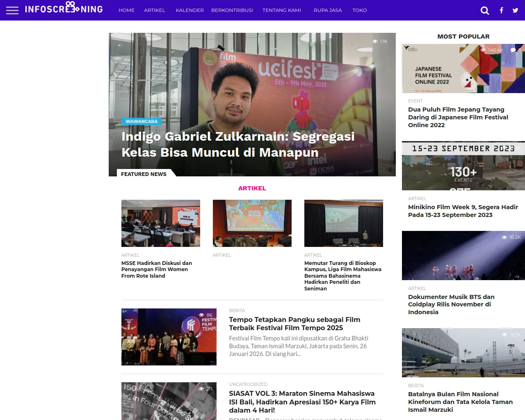525x420 pixels.
Task: Click the Wawancara category tag
Action: (142, 121)
